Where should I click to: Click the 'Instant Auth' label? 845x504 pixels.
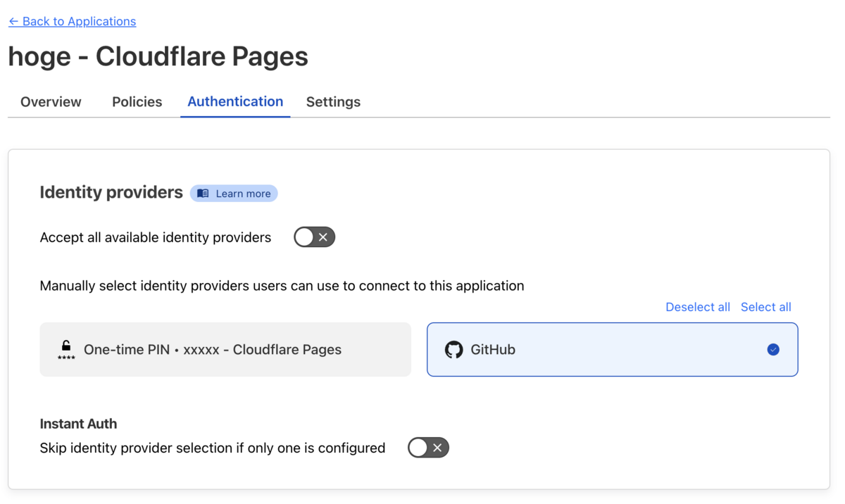click(x=78, y=424)
